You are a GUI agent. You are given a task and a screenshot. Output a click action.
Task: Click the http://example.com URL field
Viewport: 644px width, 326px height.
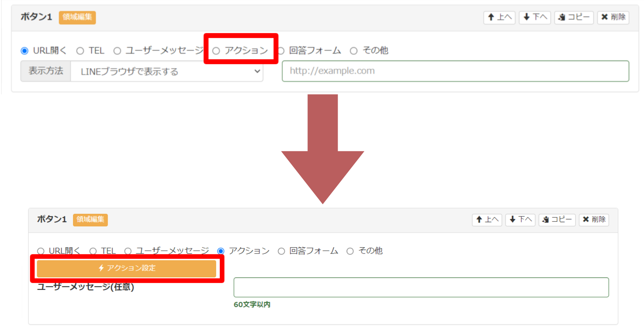[x=455, y=71]
